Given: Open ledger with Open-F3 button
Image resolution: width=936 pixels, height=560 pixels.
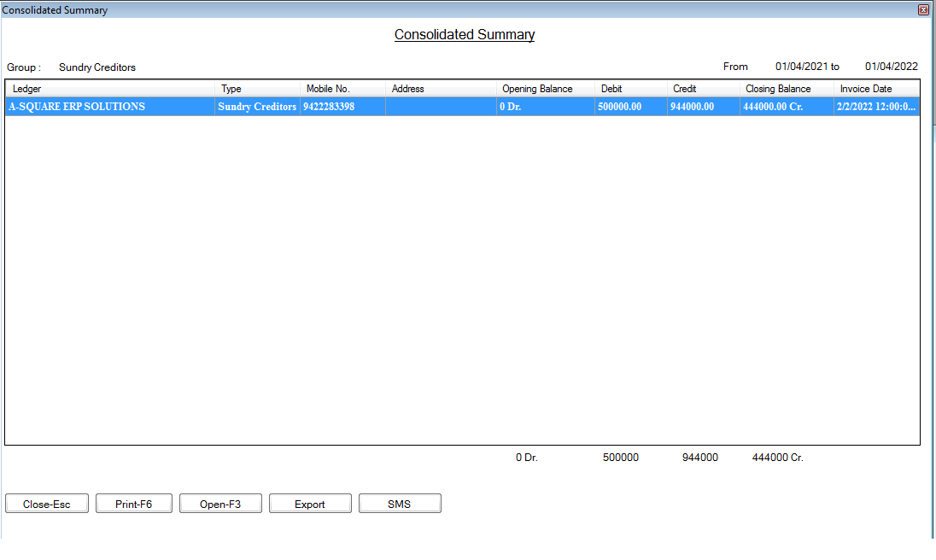Looking at the screenshot, I should (x=220, y=504).
